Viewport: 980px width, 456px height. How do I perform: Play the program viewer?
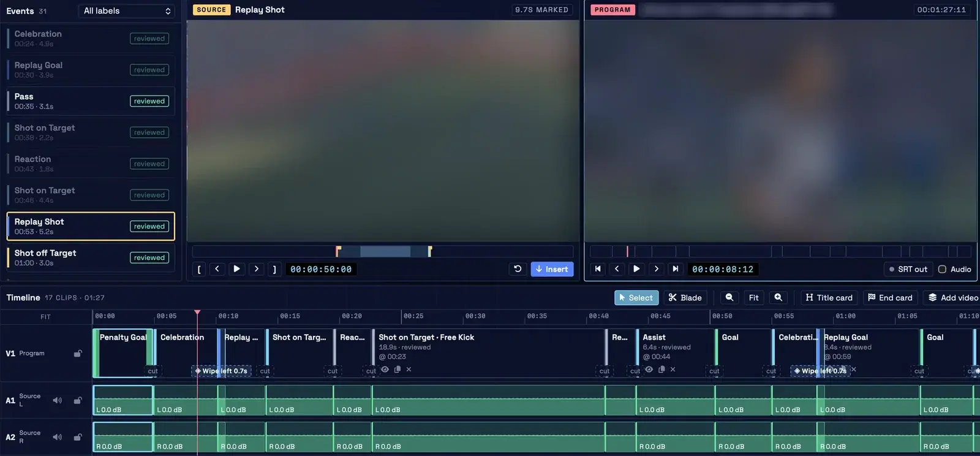coord(636,269)
